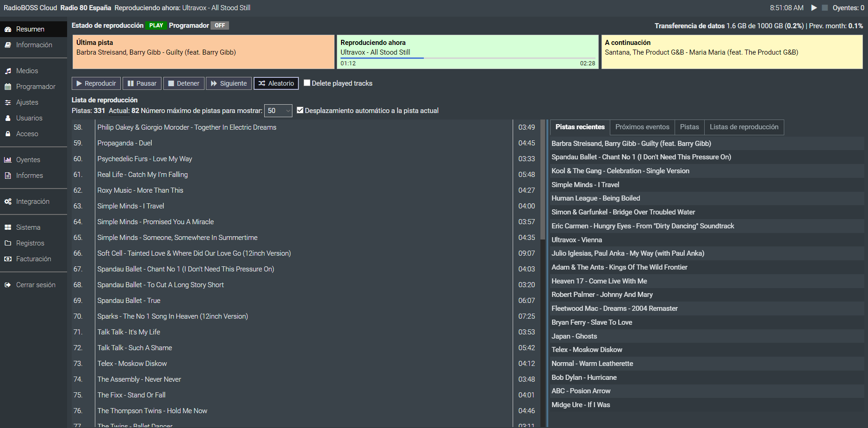Click the Programador calendar icon
The image size is (868, 428).
(8, 87)
